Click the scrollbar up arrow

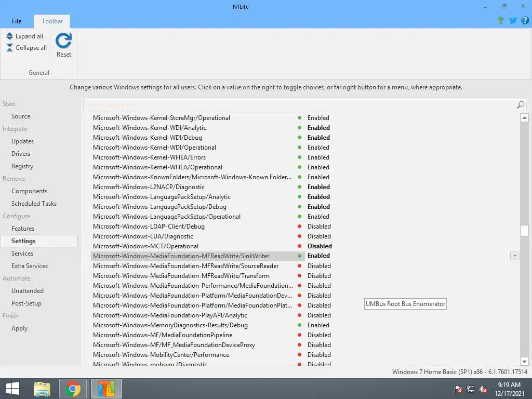tap(524, 118)
